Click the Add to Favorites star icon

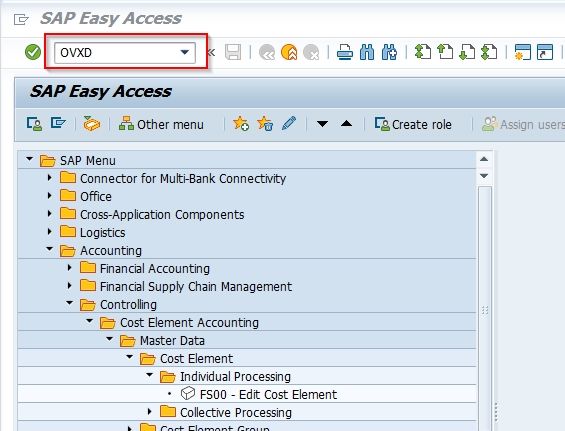coord(241,124)
